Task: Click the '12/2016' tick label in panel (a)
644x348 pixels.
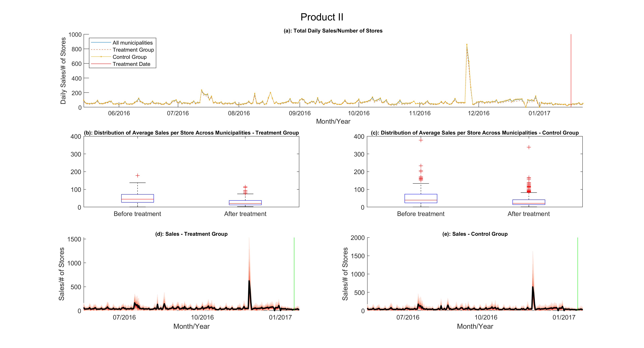Action: 478,113
